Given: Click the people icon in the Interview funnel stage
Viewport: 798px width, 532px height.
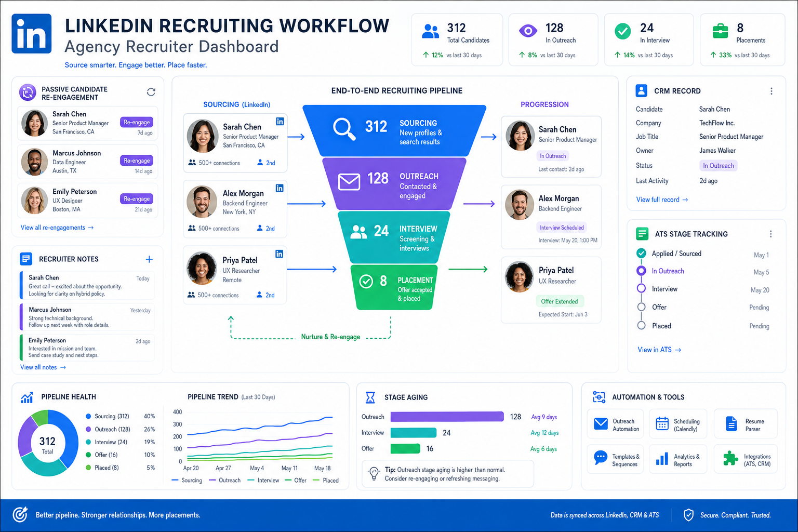Looking at the screenshot, I should click(358, 232).
